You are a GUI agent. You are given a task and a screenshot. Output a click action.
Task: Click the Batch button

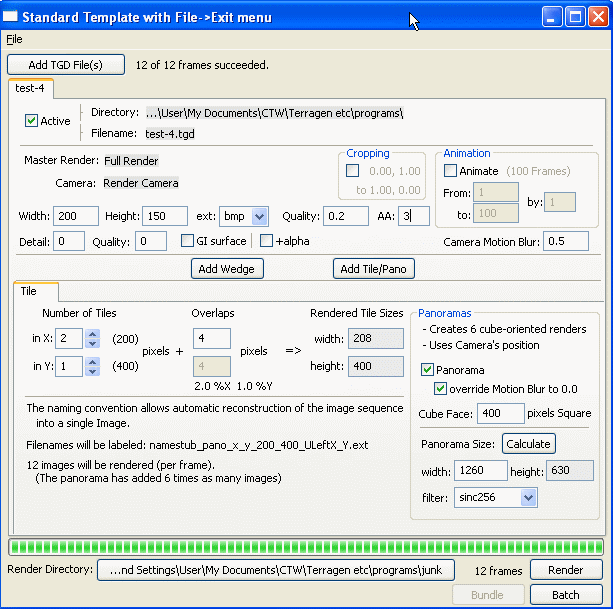click(x=566, y=595)
